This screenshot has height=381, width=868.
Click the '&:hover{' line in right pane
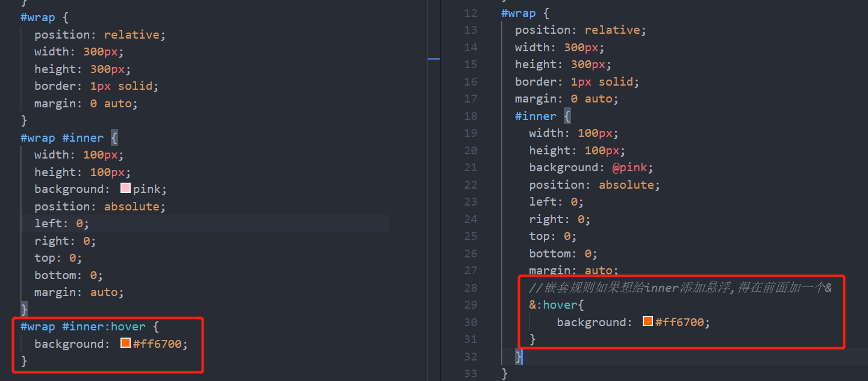tap(557, 304)
